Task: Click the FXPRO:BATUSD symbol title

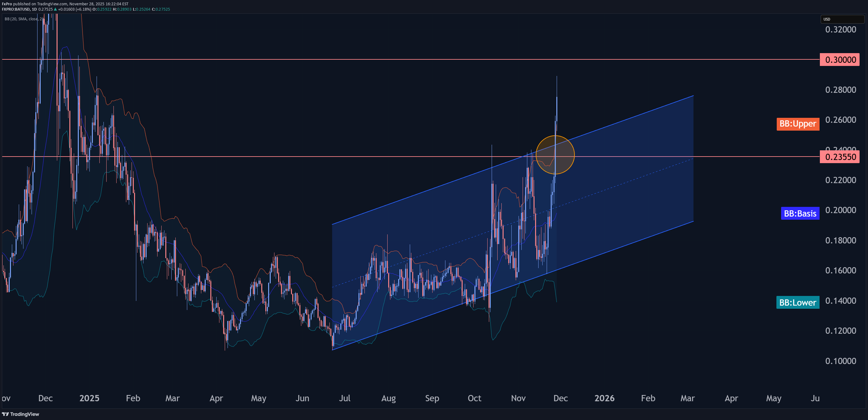Action: pos(16,9)
